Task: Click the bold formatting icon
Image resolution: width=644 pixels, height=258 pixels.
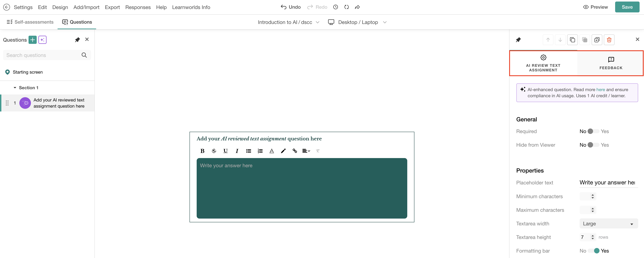Action: click(x=202, y=151)
